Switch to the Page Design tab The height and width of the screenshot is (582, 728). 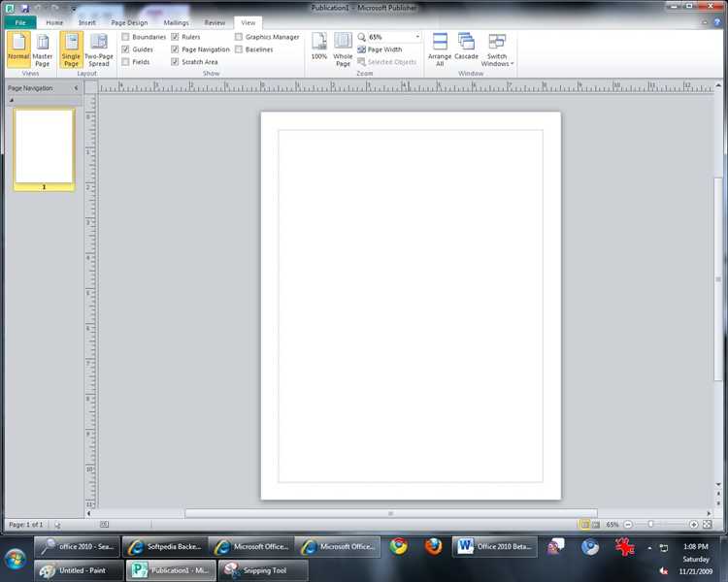click(129, 22)
